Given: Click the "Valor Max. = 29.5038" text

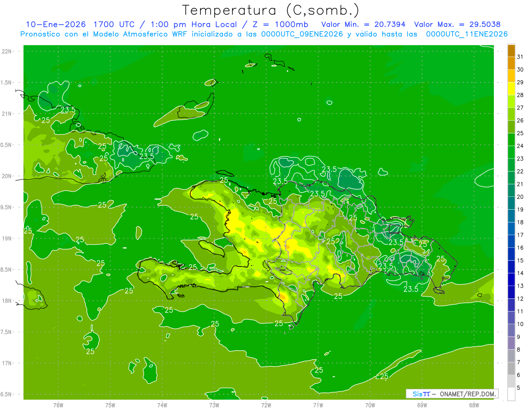Looking at the screenshot, I should coord(458,24).
